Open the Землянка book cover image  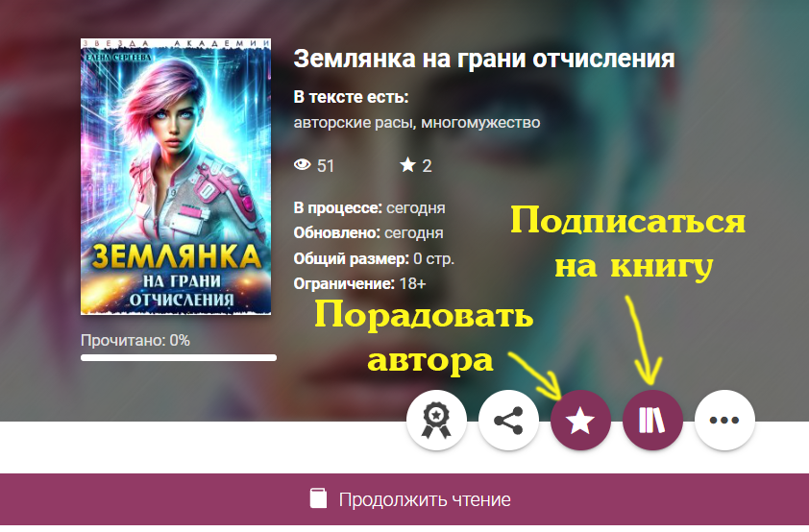click(x=176, y=177)
